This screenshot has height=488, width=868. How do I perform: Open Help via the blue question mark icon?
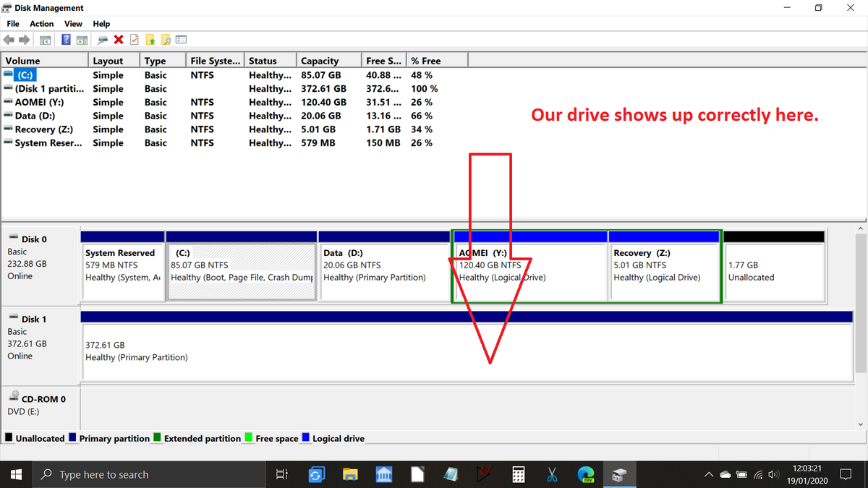click(66, 39)
